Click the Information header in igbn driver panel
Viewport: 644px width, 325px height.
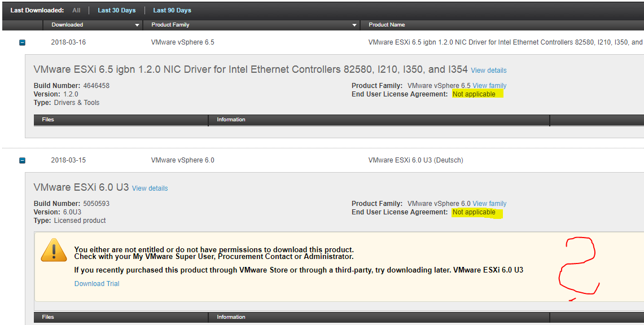[231, 120]
